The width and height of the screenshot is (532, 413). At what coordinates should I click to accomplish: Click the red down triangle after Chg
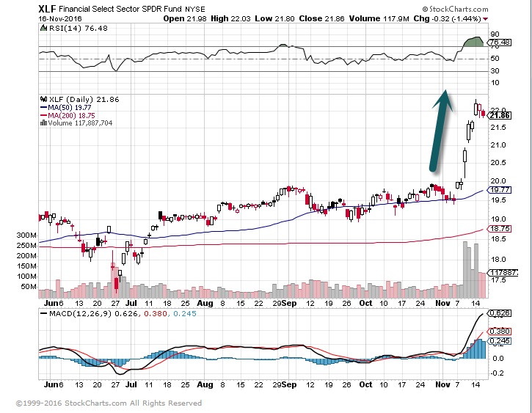[x=486, y=19]
